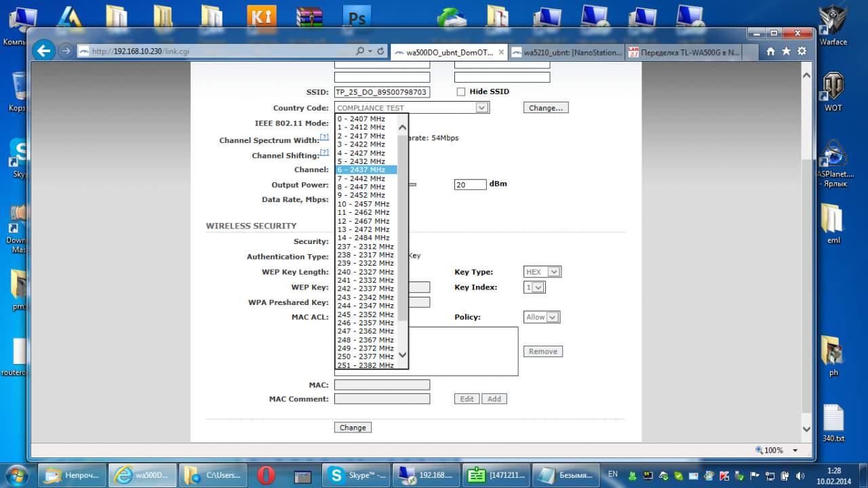Open the browser tools gear icon
Screen dimensions: 868x488
click(x=802, y=52)
